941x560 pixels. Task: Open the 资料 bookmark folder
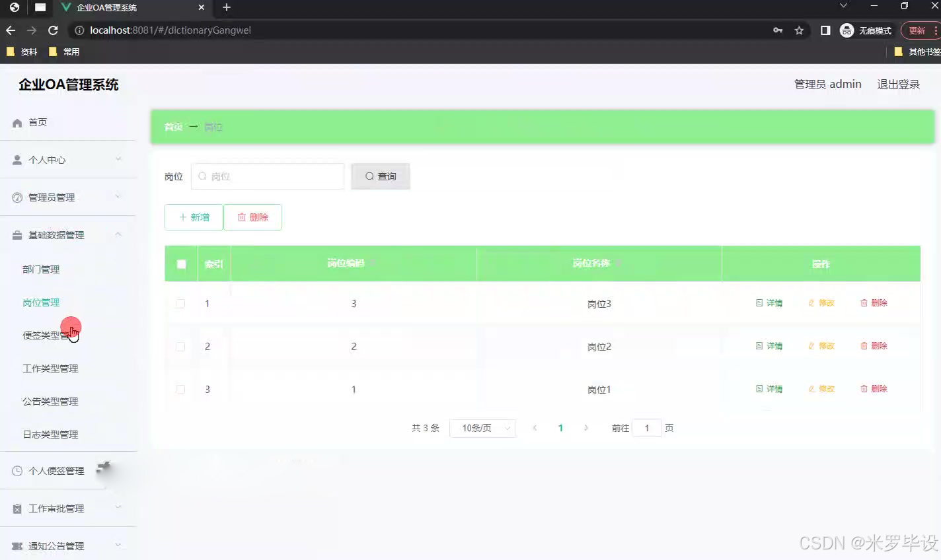(x=22, y=52)
